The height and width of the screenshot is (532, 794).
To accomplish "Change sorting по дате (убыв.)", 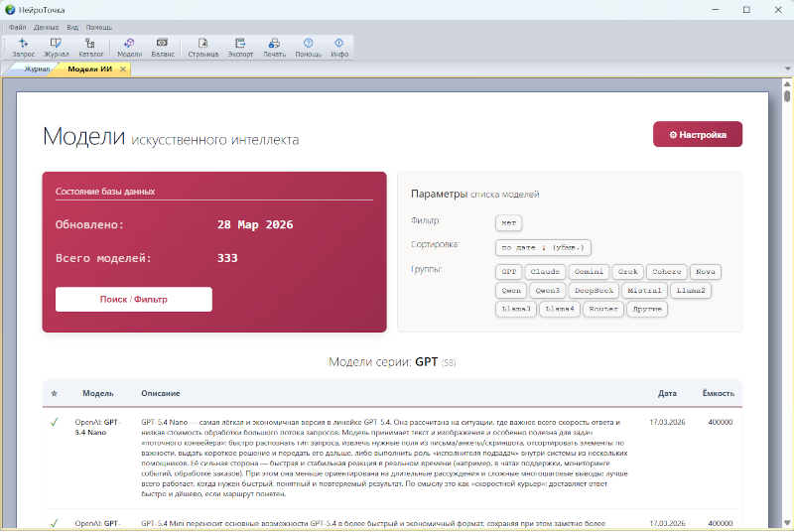I will click(x=543, y=247).
